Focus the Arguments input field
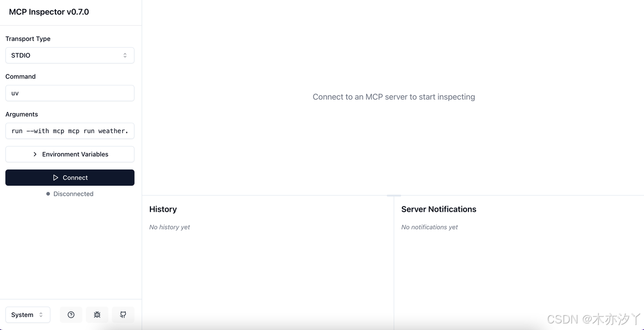The image size is (644, 330). (x=70, y=131)
